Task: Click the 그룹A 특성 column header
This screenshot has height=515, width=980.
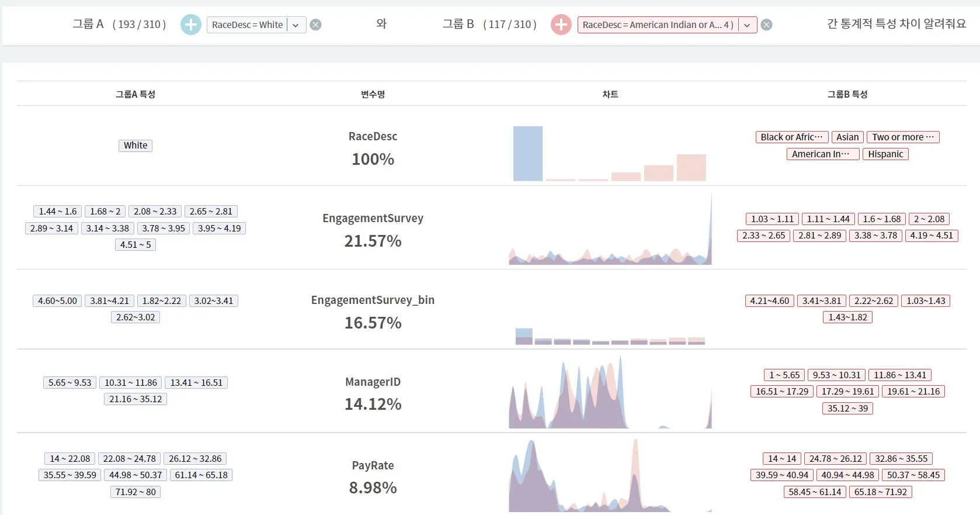Action: (x=135, y=94)
